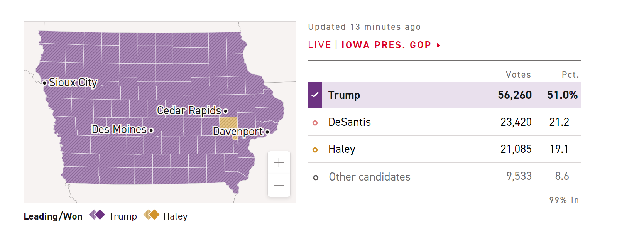Viewport: 644px width, 235px height.
Task: Select the Trump results row
Action: tap(444, 95)
